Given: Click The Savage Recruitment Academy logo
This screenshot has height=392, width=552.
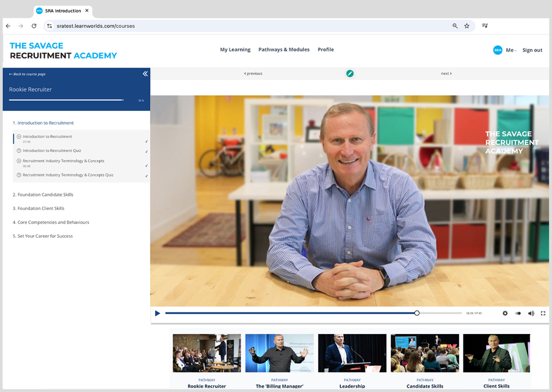Looking at the screenshot, I should 63,51.
